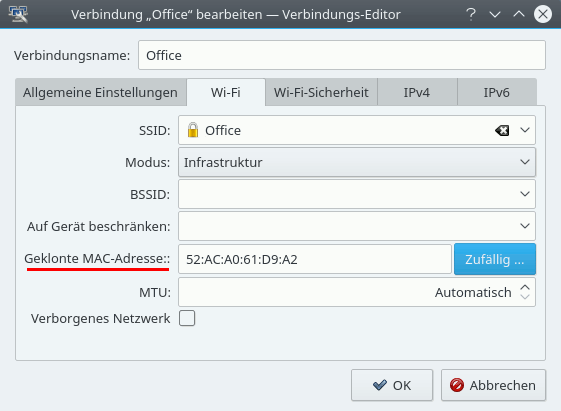This screenshot has width=561, height=411.
Task: Confirm with the OK button
Action: click(x=392, y=385)
